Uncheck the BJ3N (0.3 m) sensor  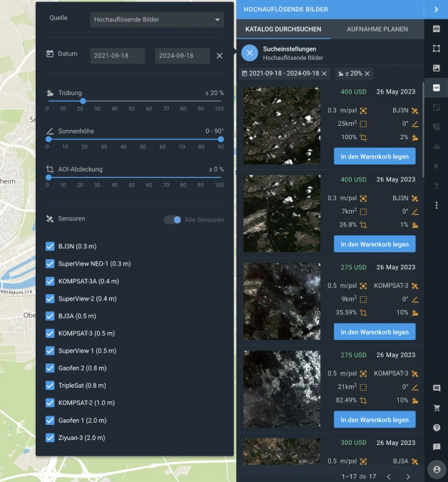point(50,246)
